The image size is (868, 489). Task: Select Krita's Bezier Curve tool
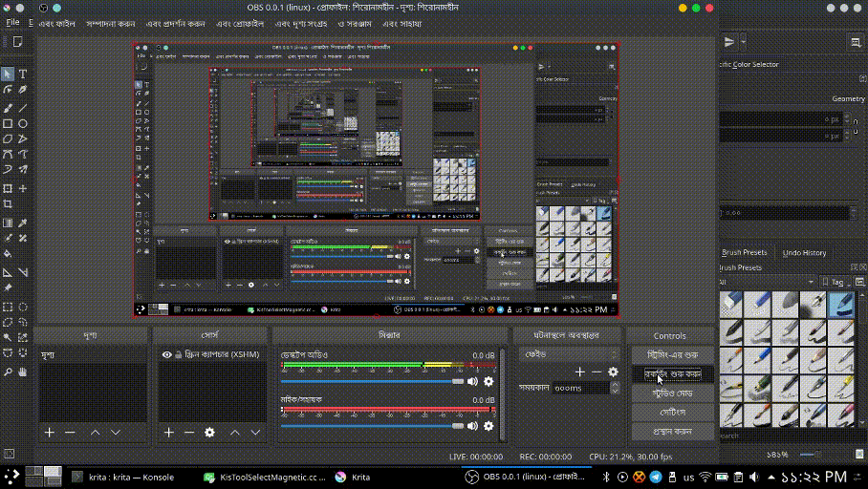[x=8, y=155]
